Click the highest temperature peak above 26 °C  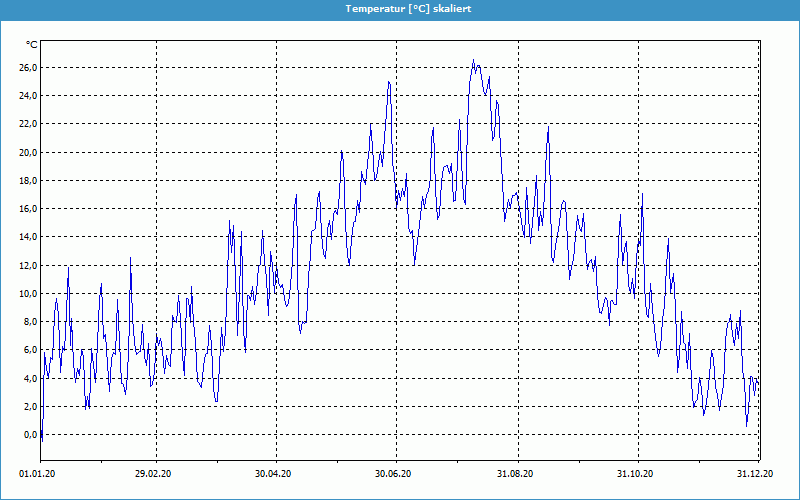point(473,60)
